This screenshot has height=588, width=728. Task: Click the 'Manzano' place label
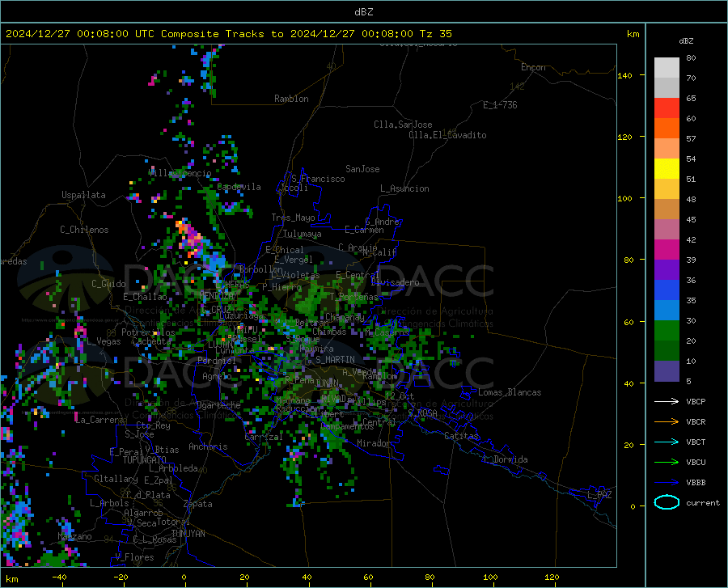[x=74, y=536]
